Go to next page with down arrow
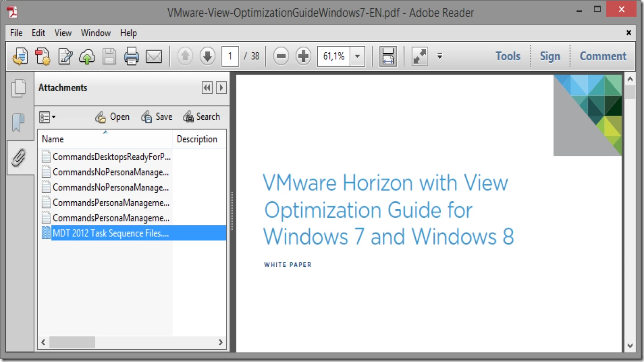Screen dimensions: 644x362 (x=207, y=57)
